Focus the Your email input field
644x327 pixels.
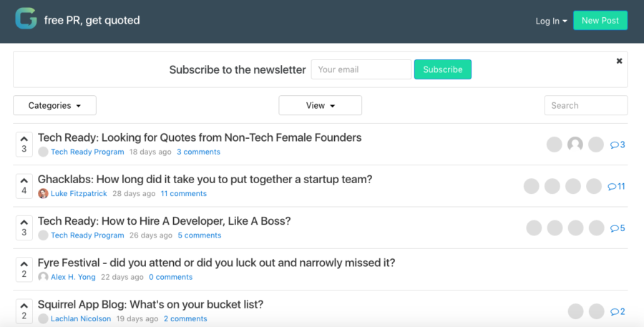coord(361,69)
